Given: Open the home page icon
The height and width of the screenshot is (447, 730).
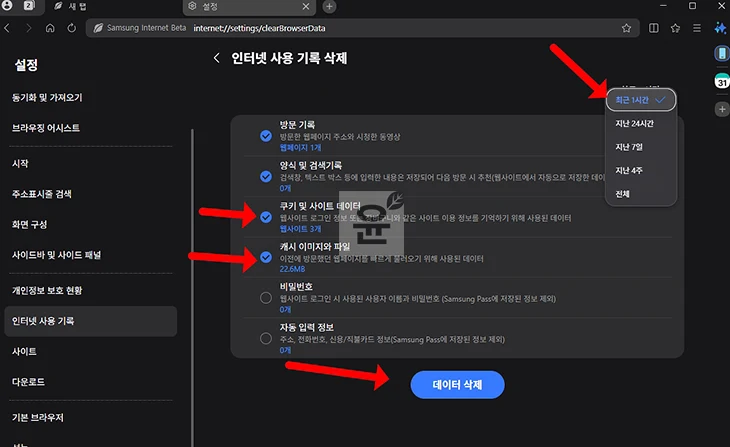Looking at the screenshot, I should (x=50, y=28).
